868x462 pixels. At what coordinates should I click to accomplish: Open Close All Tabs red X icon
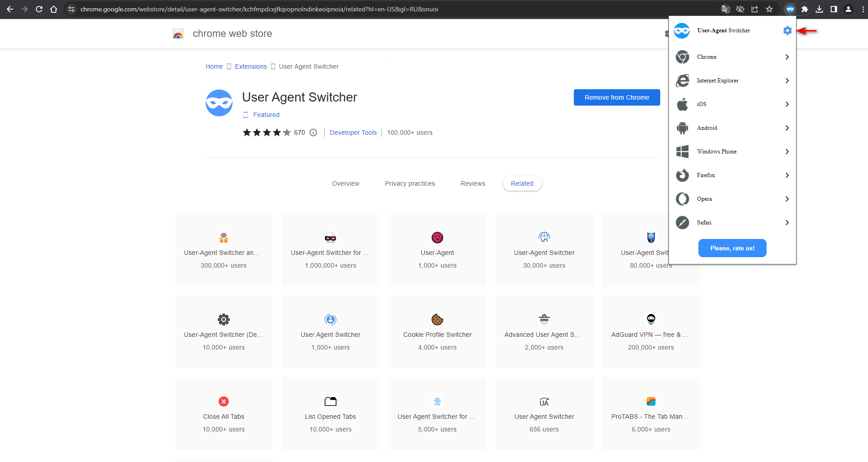tap(224, 401)
